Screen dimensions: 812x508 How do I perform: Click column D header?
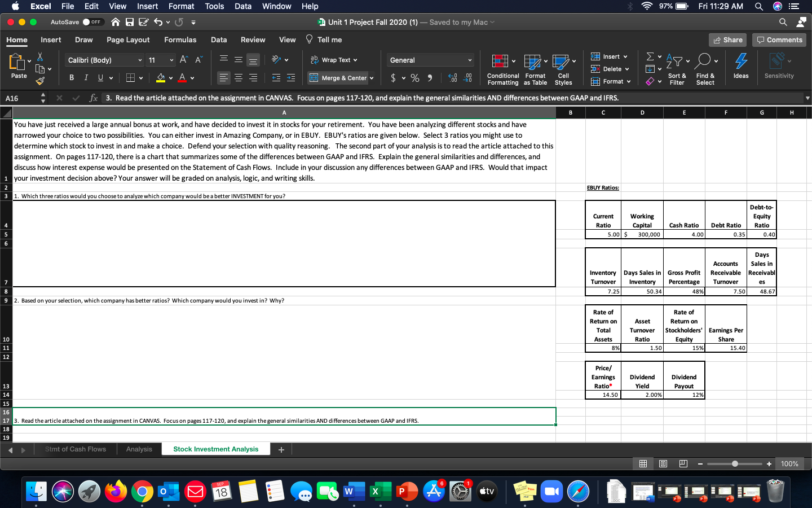tap(642, 113)
